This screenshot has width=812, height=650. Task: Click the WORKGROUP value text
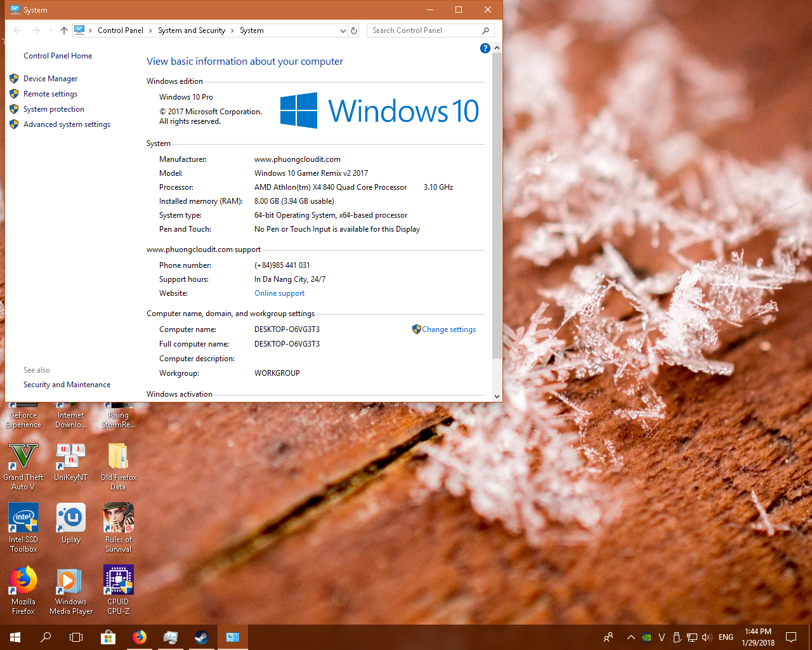[277, 373]
